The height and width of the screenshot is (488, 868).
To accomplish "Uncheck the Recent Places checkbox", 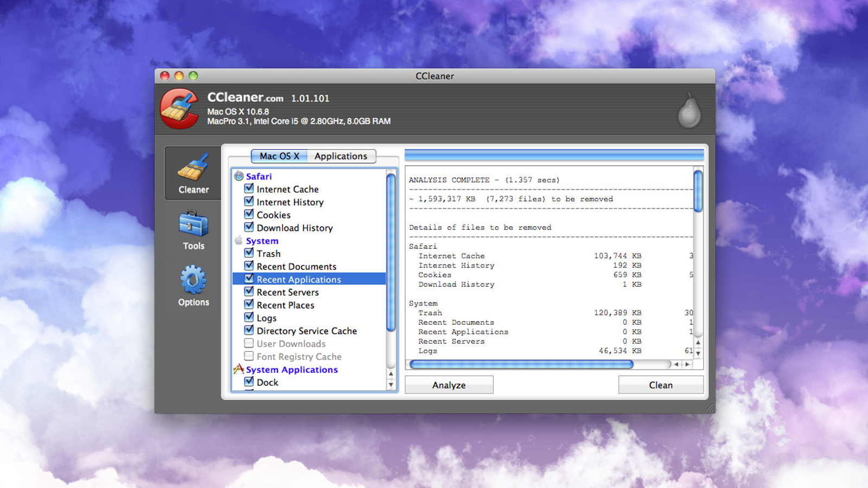I will [x=249, y=304].
